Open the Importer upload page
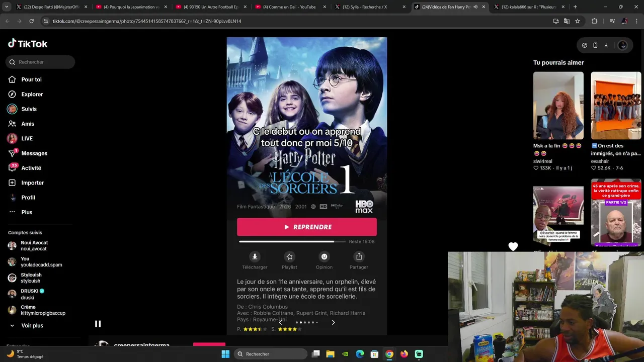Image resolution: width=644 pixels, height=362 pixels. pos(32,183)
